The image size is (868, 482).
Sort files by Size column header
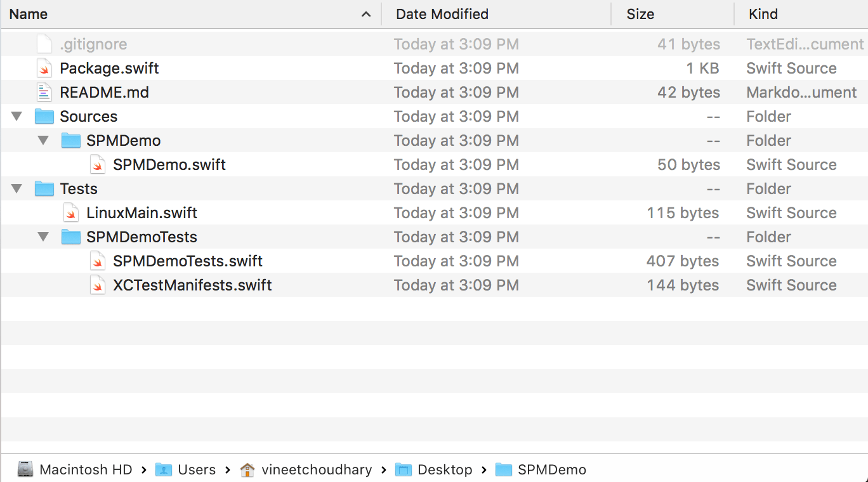coord(640,14)
